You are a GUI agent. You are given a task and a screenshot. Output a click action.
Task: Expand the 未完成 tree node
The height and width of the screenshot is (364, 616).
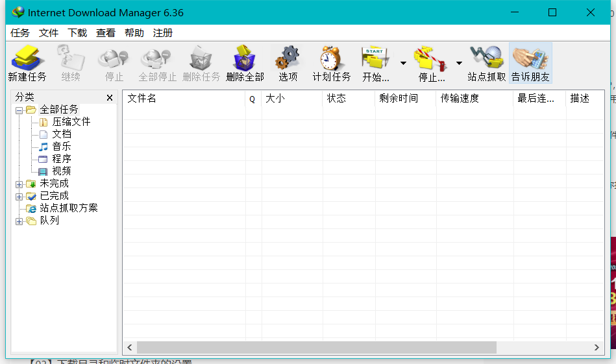(19, 184)
